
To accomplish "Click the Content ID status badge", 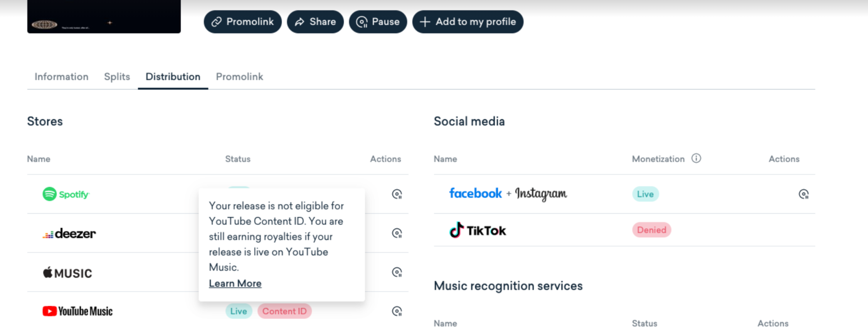I will 284,311.
